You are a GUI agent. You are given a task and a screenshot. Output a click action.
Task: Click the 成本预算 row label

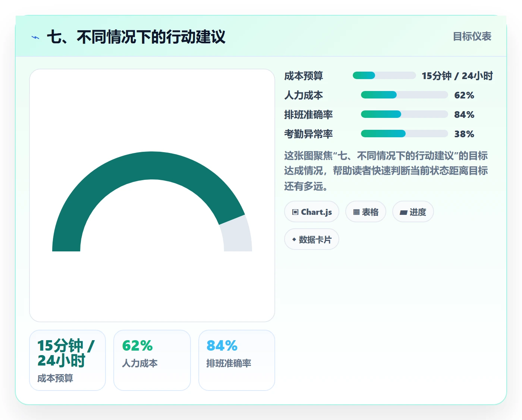(304, 76)
